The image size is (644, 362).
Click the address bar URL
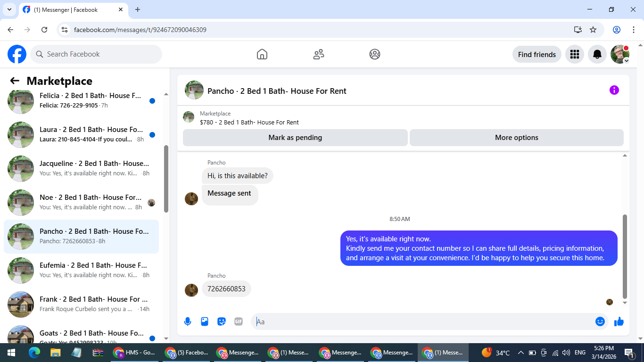point(140,30)
